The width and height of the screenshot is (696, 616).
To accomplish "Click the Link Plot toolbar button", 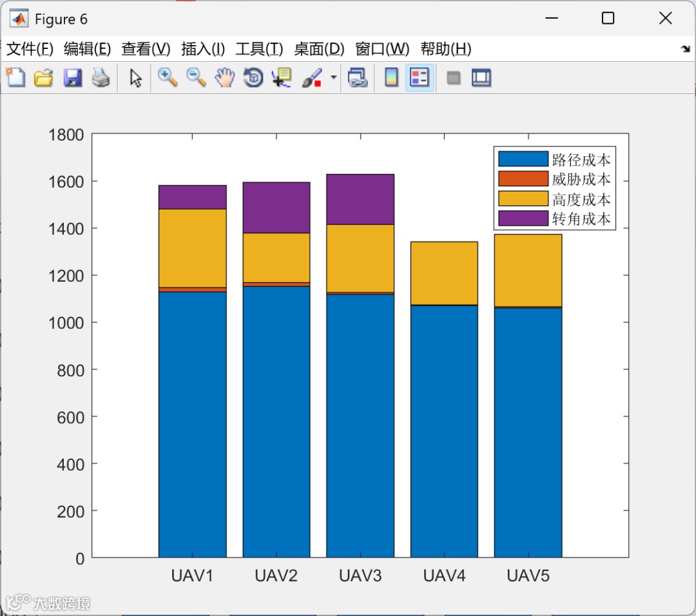I will pyautogui.click(x=358, y=78).
